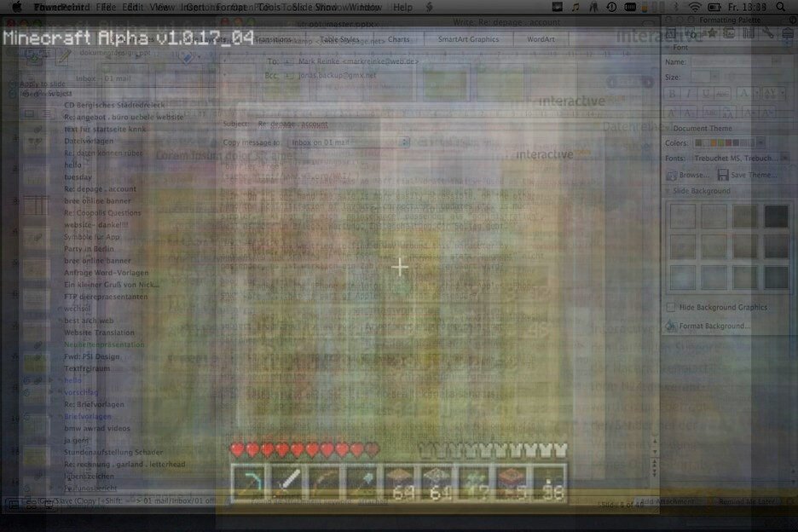
Task: Switch to the SmartArt Graphics tab
Action: pyautogui.click(x=468, y=39)
